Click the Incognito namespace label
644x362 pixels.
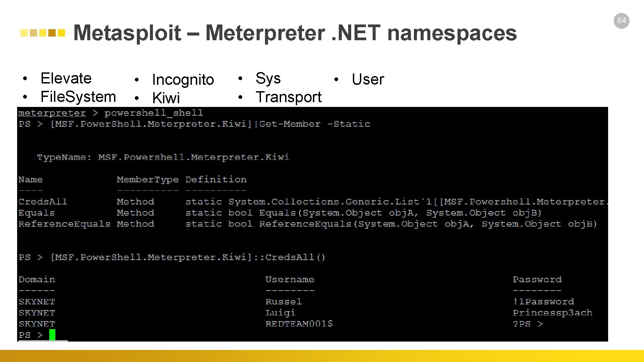pos(183,80)
